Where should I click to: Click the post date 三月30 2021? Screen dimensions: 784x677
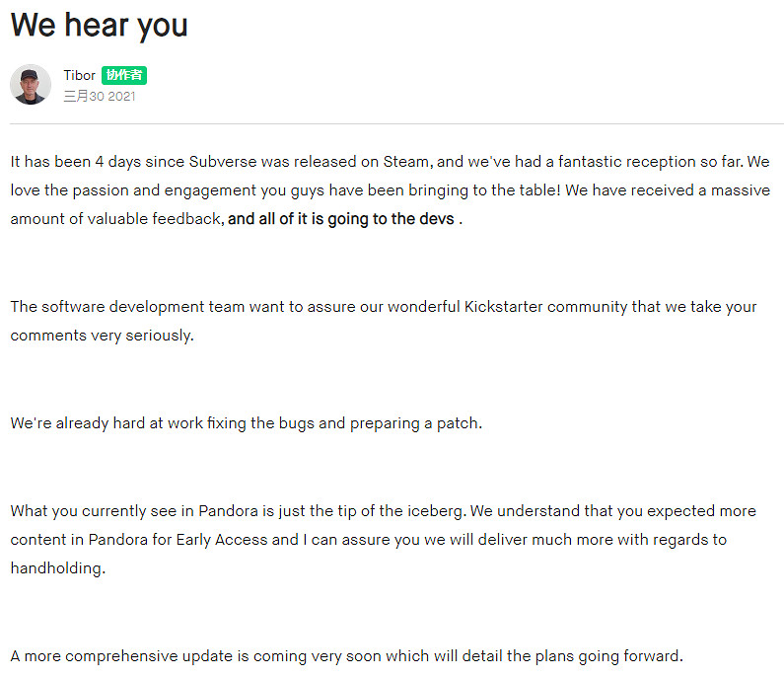pos(100,97)
